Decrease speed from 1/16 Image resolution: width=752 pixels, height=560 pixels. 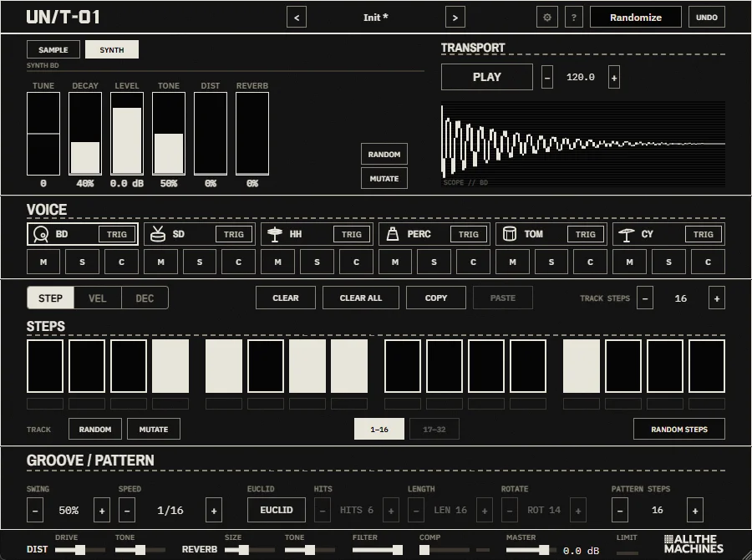point(127,510)
